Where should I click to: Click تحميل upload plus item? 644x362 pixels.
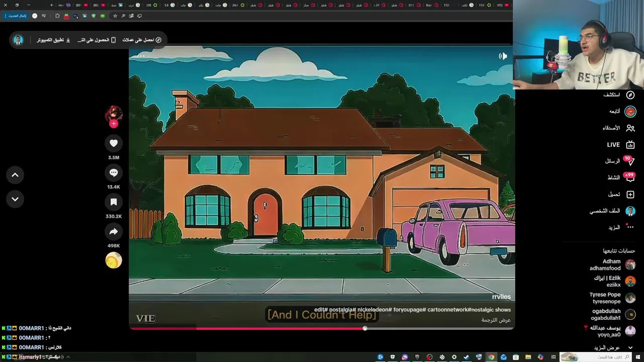621,194
